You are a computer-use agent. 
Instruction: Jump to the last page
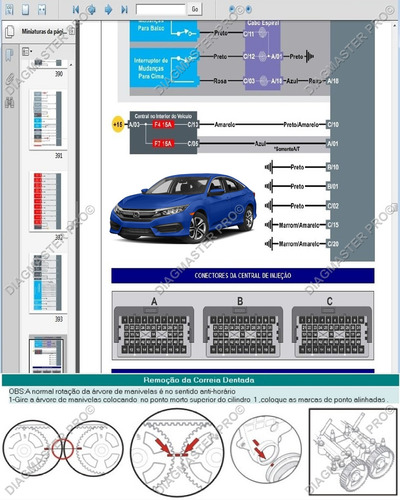pos(124,10)
